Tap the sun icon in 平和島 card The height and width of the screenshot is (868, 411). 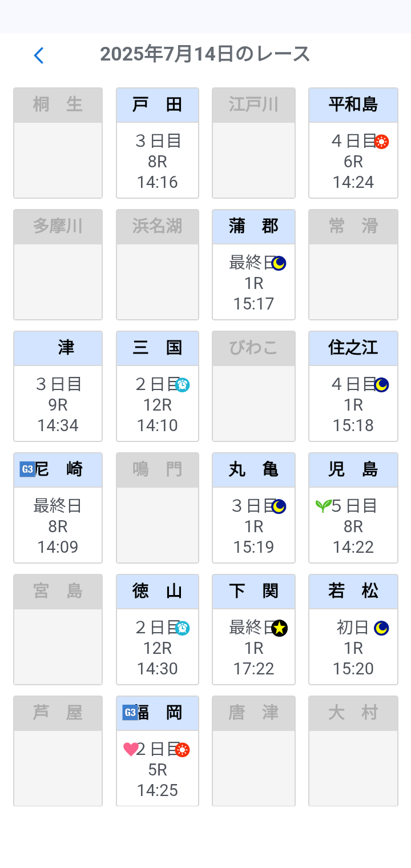coord(382,142)
